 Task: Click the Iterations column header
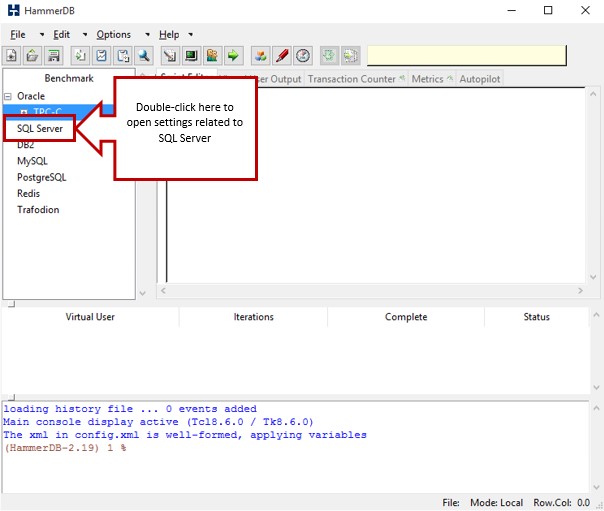coord(253,317)
